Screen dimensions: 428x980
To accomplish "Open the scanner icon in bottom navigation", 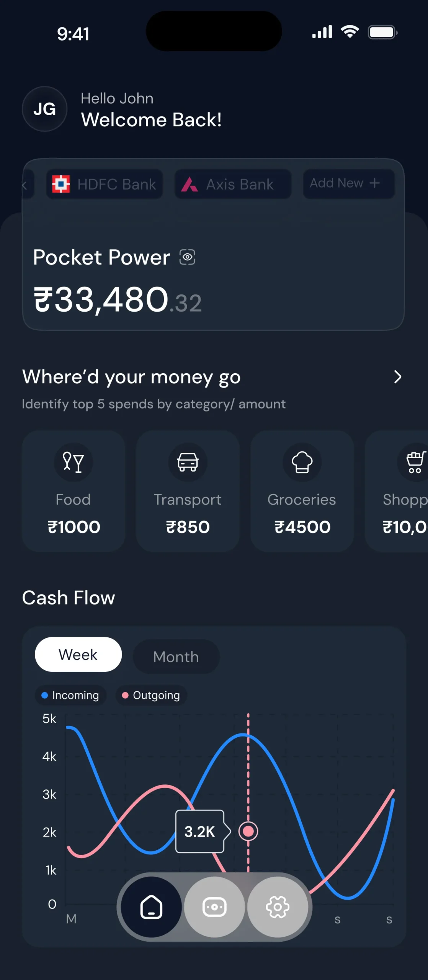I will [214, 906].
